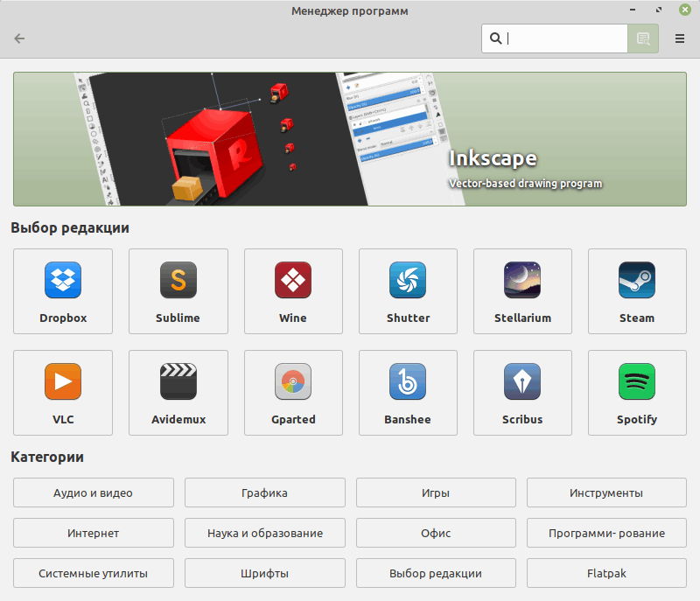Image resolution: width=700 pixels, height=601 pixels.
Task: Go back with the navigation arrow
Action: pos(18,38)
